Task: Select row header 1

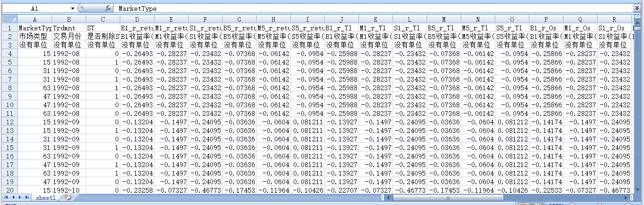Action: pyautogui.click(x=9, y=28)
